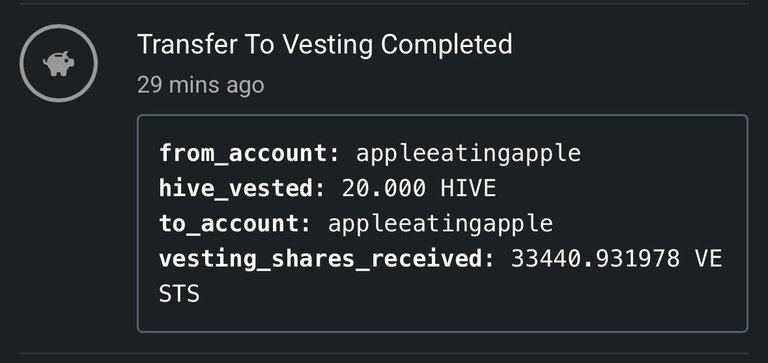Click the divider line below the details box
This screenshot has height=363, width=768.
[x=384, y=353]
